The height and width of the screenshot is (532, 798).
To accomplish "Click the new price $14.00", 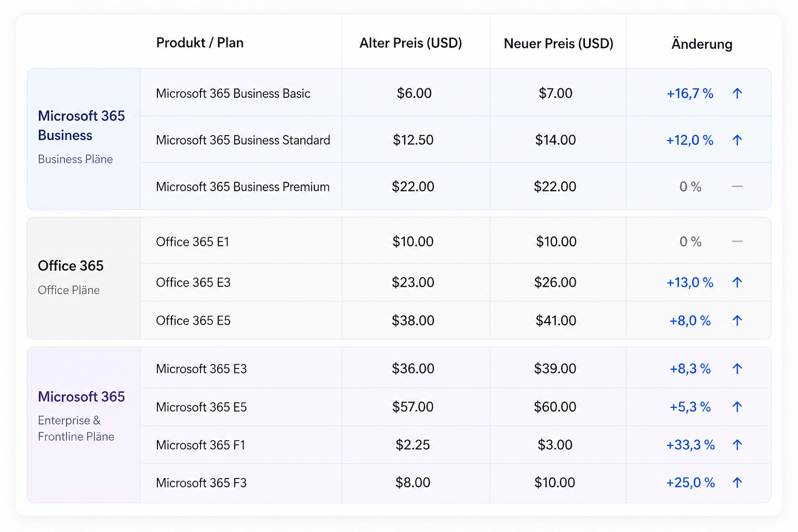I will click(x=555, y=140).
